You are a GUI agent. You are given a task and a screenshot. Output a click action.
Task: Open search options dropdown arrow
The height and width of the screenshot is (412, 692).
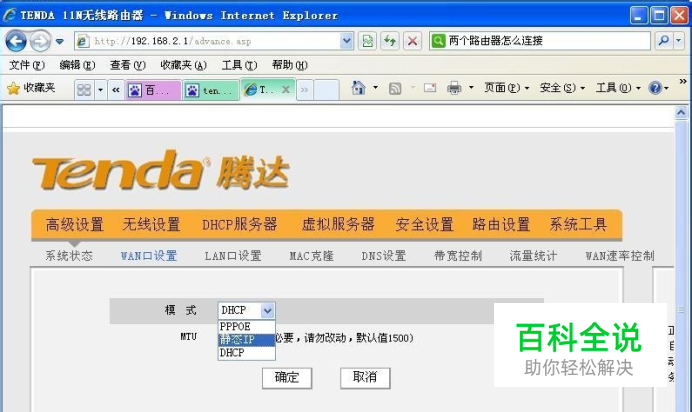(679, 41)
